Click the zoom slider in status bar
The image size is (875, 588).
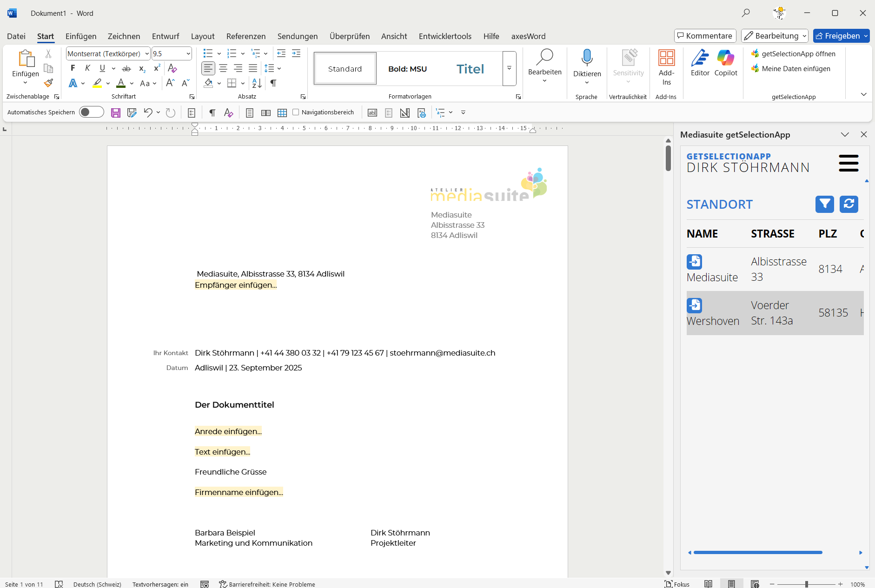click(806, 584)
